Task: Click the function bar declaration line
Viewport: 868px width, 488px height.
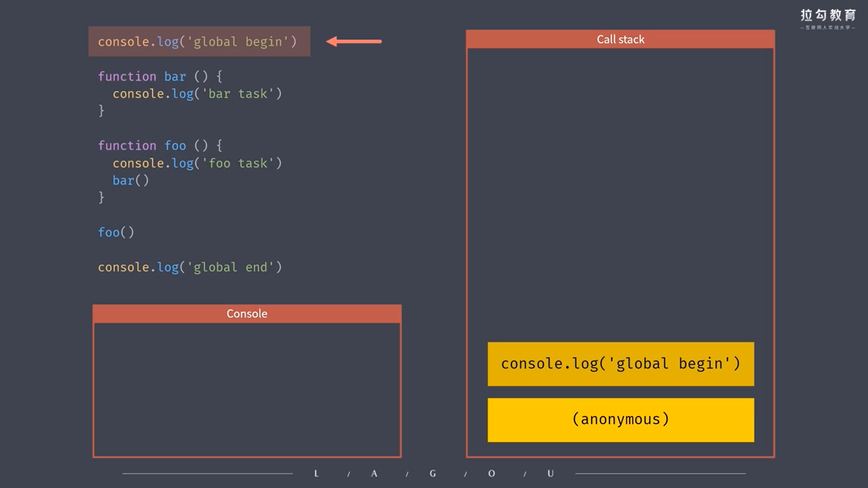Action: (x=160, y=76)
